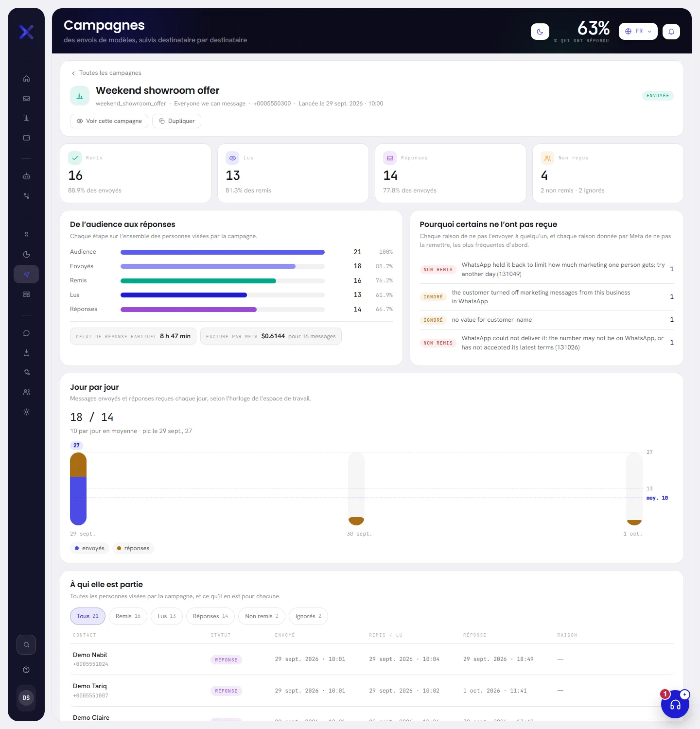Click the workflow branch icon in the sidebar
This screenshot has height=729, width=700.
pos(26,196)
